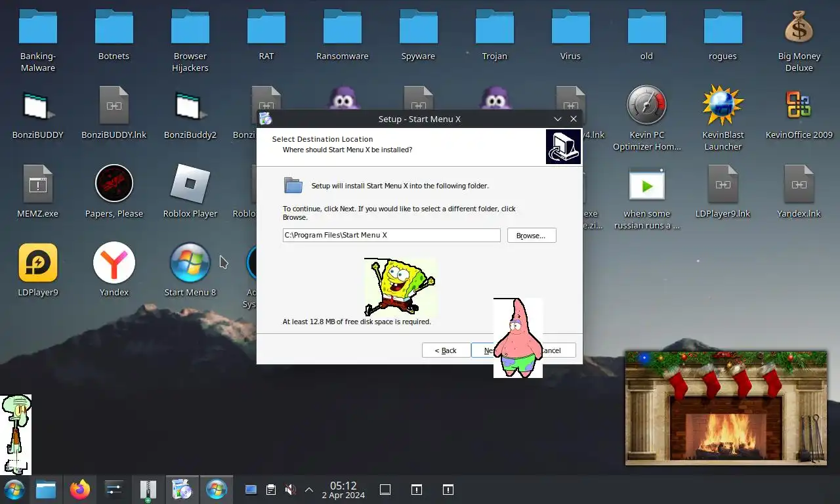Open the Spyware folder
The height and width of the screenshot is (504, 840).
(419, 35)
